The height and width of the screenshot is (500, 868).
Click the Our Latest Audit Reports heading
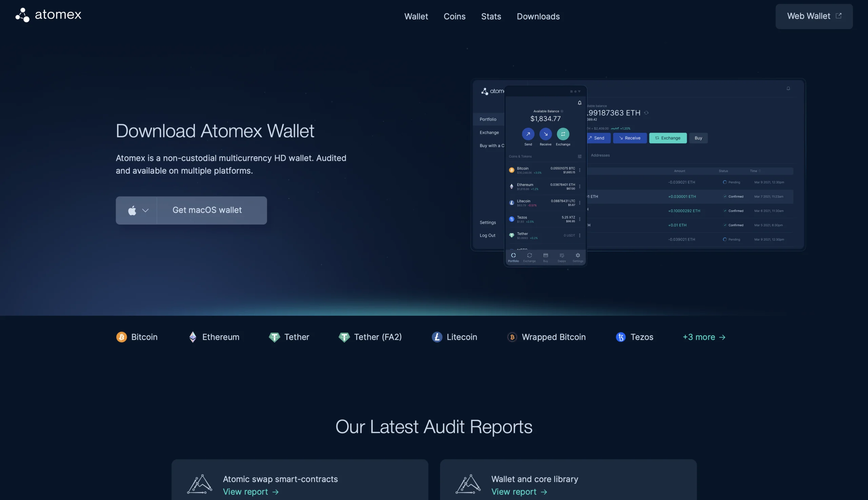(x=434, y=427)
